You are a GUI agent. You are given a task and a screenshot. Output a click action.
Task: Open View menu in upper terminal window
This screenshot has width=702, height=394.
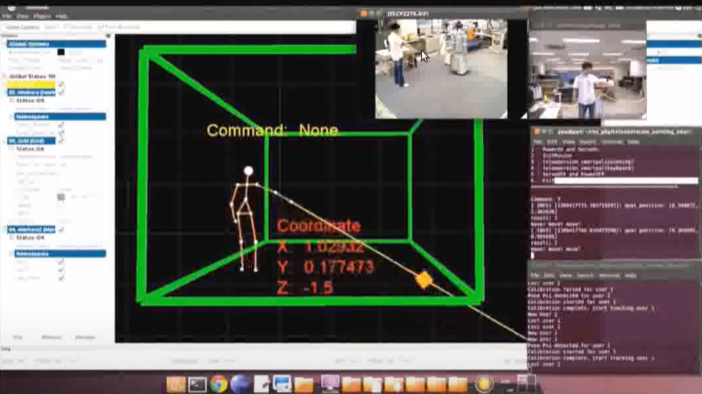[x=569, y=142]
